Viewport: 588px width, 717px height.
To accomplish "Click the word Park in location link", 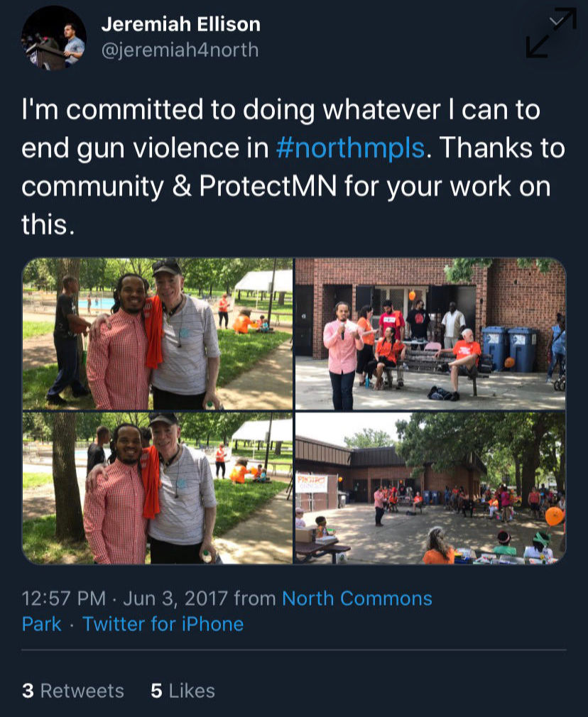I will (42, 624).
